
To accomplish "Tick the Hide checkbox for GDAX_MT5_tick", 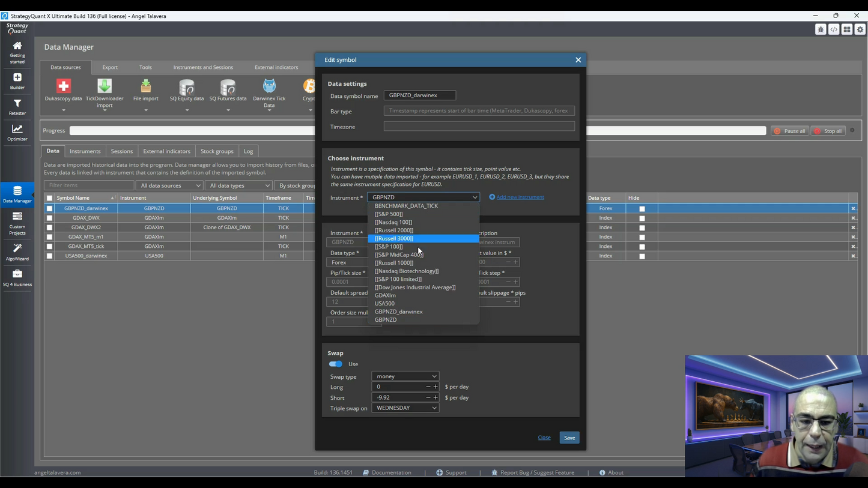I will pyautogui.click(x=642, y=247).
